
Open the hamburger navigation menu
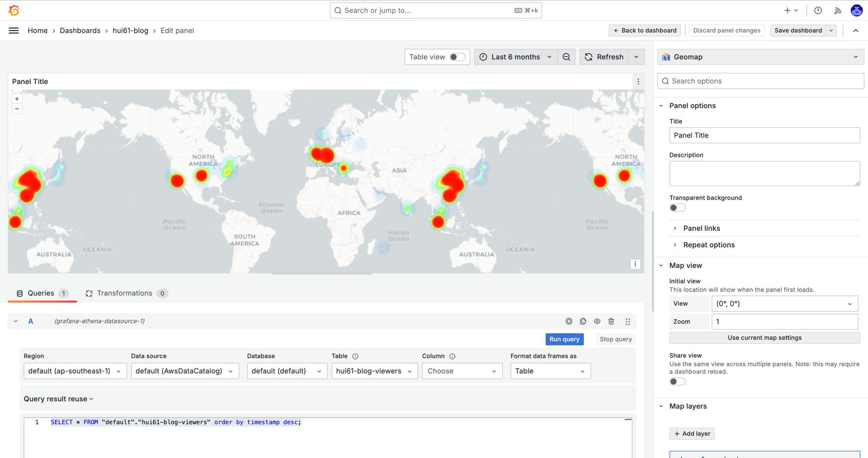coord(14,31)
